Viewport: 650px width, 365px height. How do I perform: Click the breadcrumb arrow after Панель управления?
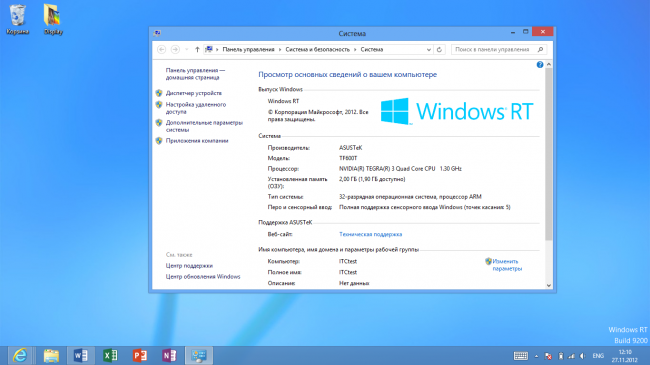tap(280, 49)
